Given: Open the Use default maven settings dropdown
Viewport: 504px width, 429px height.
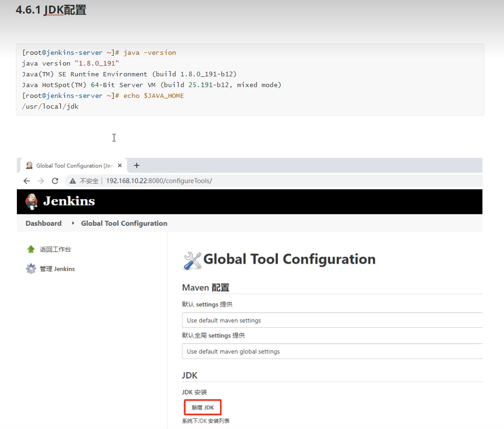Looking at the screenshot, I should (x=332, y=320).
